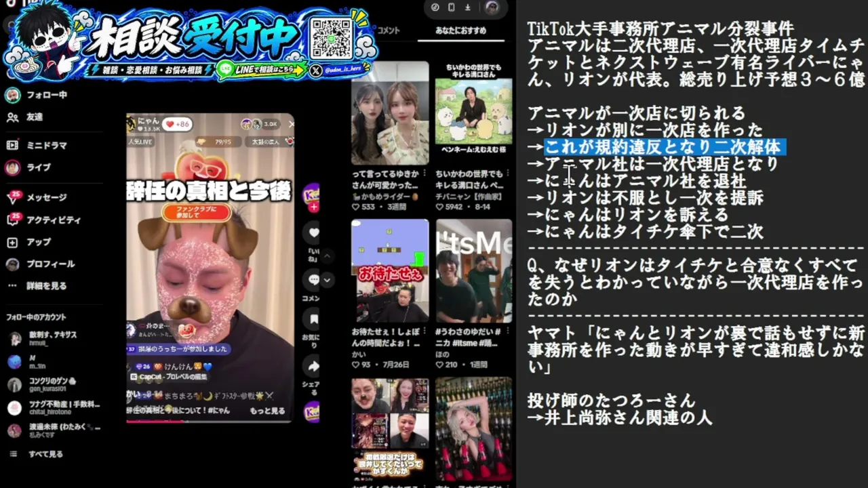Click line →にゃんはリオンを訴える
The image size is (868, 488).
click(628, 215)
